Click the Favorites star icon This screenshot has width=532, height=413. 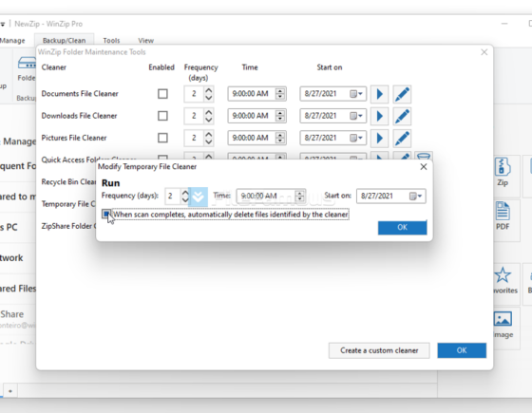pos(503,275)
